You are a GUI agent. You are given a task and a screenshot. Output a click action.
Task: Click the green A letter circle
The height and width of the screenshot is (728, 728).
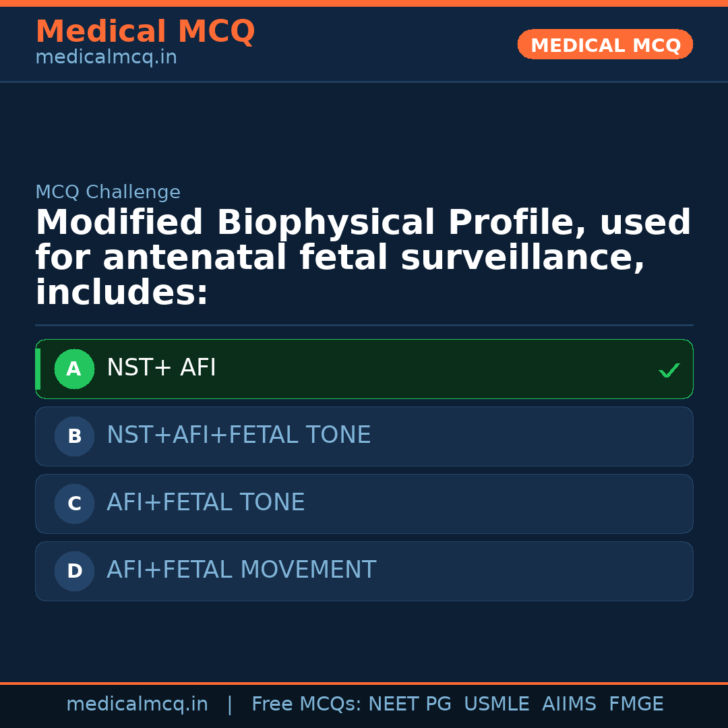74,369
